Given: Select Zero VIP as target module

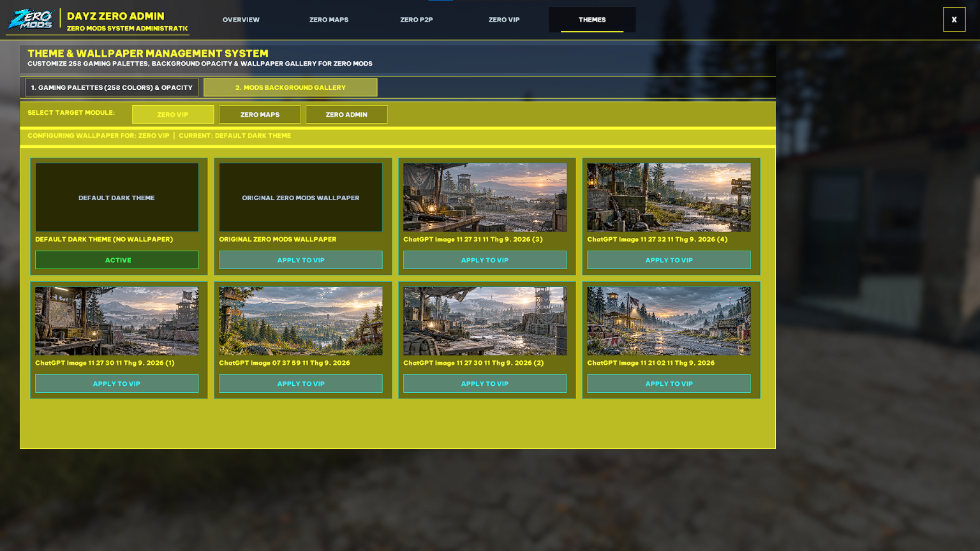Looking at the screenshot, I should click(173, 115).
